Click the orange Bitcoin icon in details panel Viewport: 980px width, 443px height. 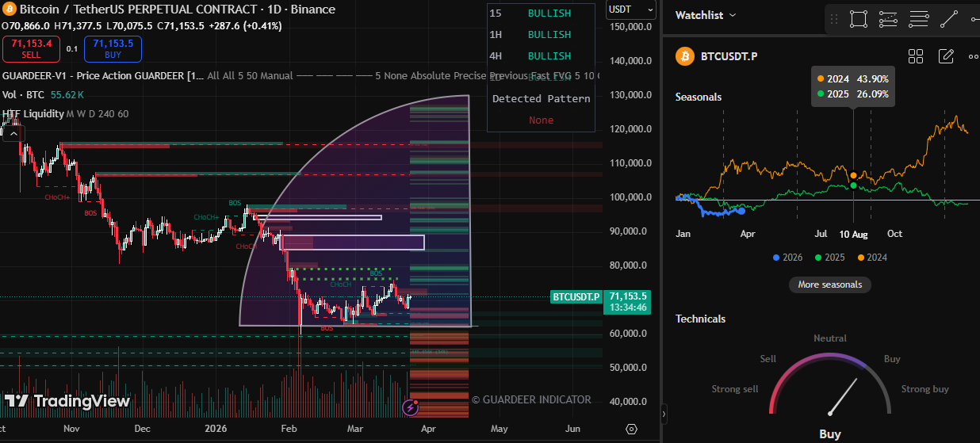[x=684, y=56]
